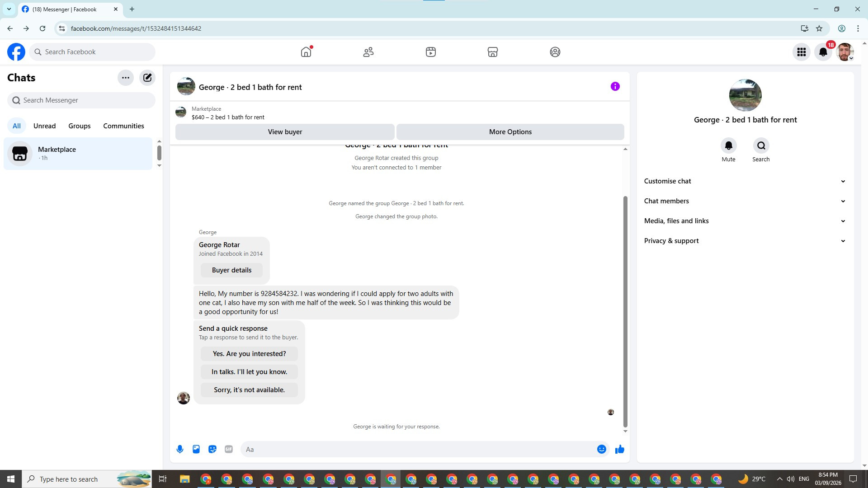Open the GIF picker icon
The image size is (868, 488).
(229, 449)
